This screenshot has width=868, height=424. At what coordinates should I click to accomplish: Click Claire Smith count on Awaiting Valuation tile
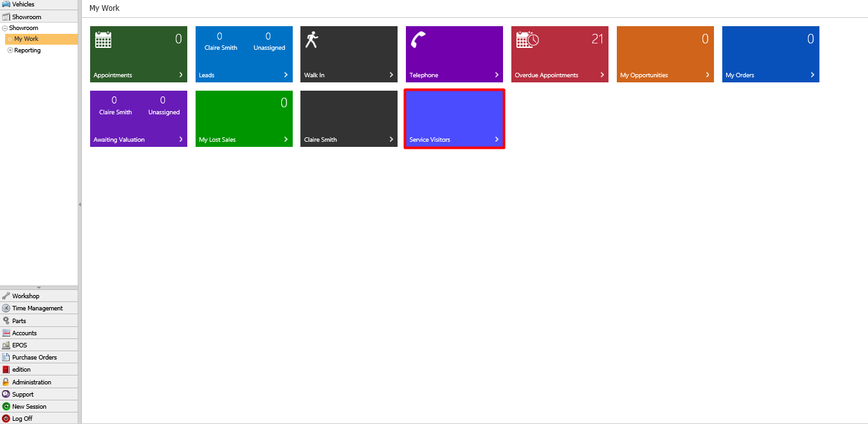114,100
